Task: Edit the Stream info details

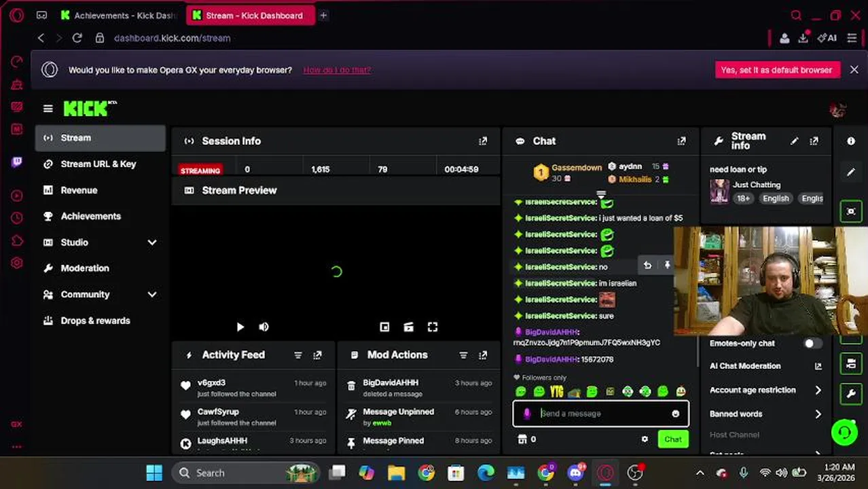Action: point(794,141)
